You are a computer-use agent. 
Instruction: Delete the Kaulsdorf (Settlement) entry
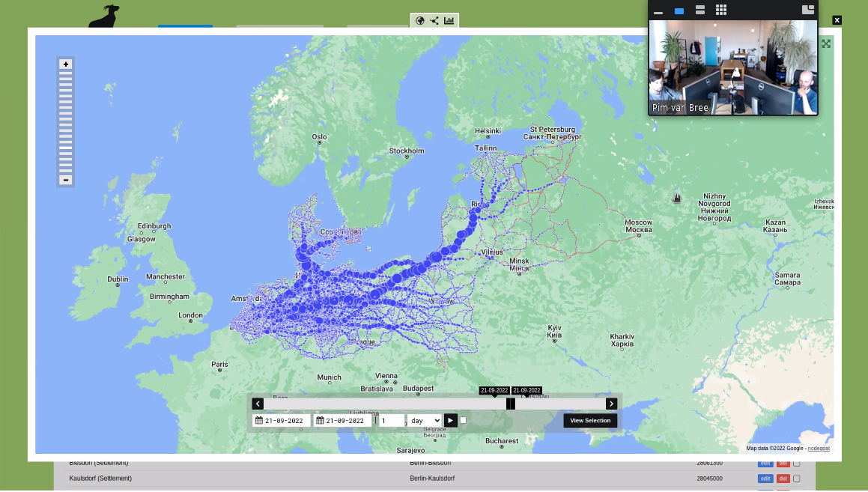pos(783,479)
